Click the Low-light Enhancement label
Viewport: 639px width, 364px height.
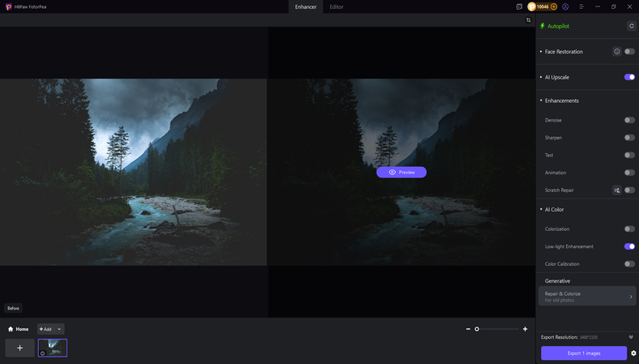coord(569,246)
